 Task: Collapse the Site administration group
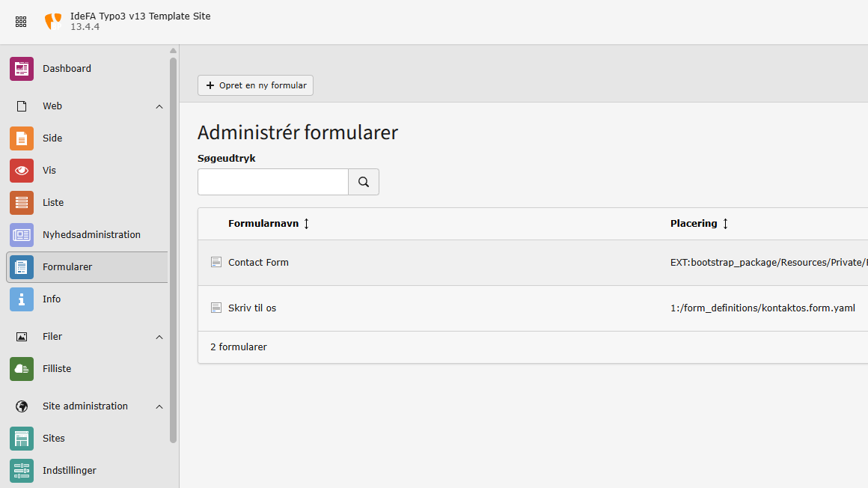pyautogui.click(x=159, y=407)
